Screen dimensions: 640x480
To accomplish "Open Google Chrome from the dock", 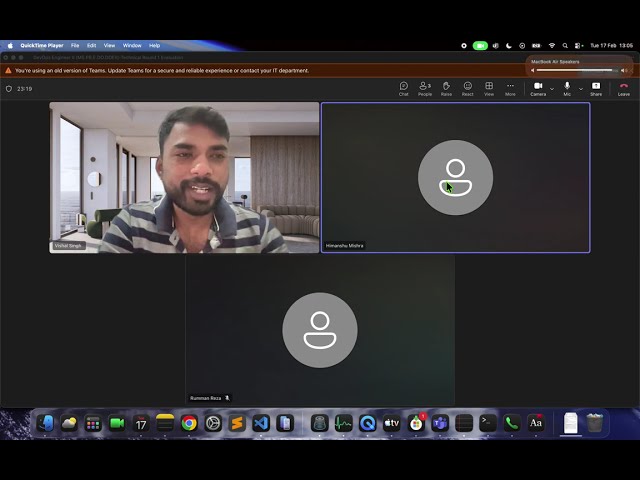I will click(x=189, y=423).
